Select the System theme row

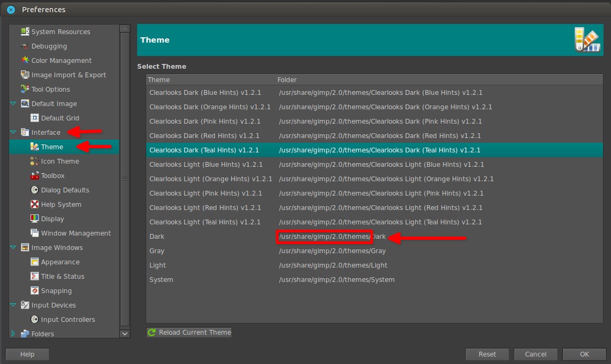pos(375,280)
